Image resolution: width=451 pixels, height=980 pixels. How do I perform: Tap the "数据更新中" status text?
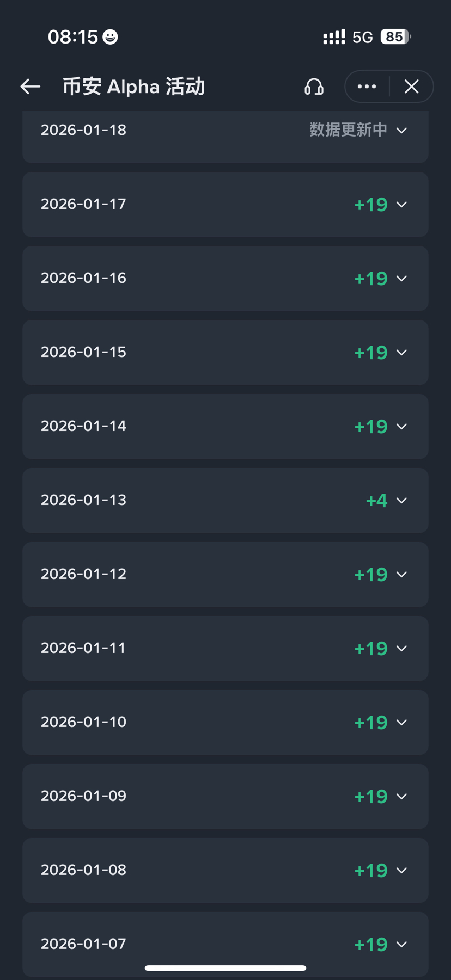click(x=348, y=130)
